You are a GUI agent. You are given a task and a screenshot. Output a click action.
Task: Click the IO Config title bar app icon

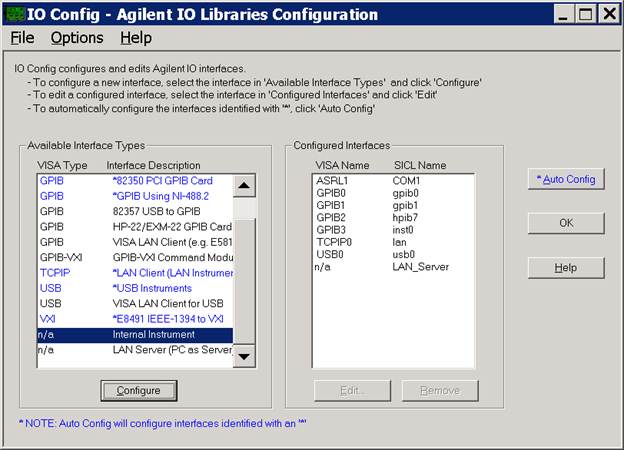point(15,14)
